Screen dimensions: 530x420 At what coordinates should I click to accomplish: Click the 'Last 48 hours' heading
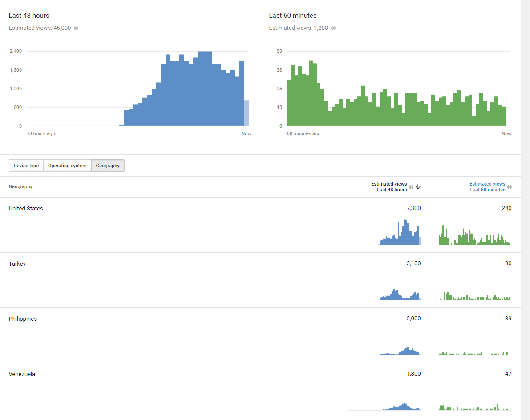(x=29, y=16)
